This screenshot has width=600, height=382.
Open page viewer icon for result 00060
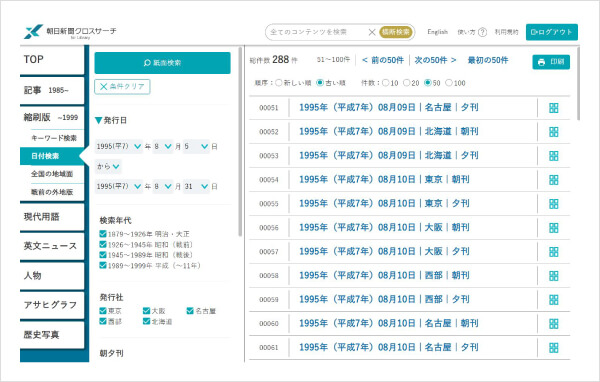(553, 324)
